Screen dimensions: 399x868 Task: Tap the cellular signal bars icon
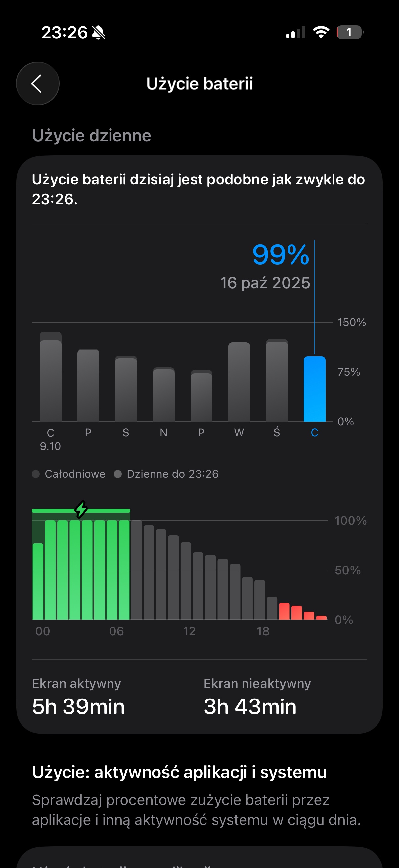(x=295, y=33)
